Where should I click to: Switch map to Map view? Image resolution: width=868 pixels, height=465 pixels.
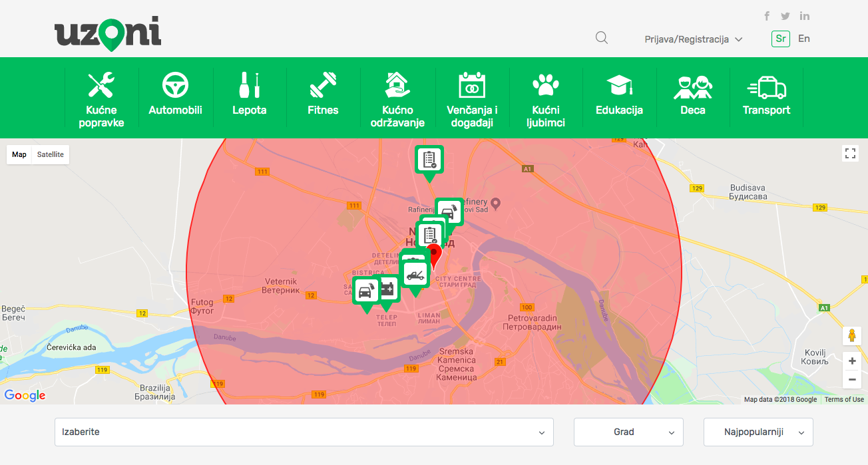click(19, 154)
